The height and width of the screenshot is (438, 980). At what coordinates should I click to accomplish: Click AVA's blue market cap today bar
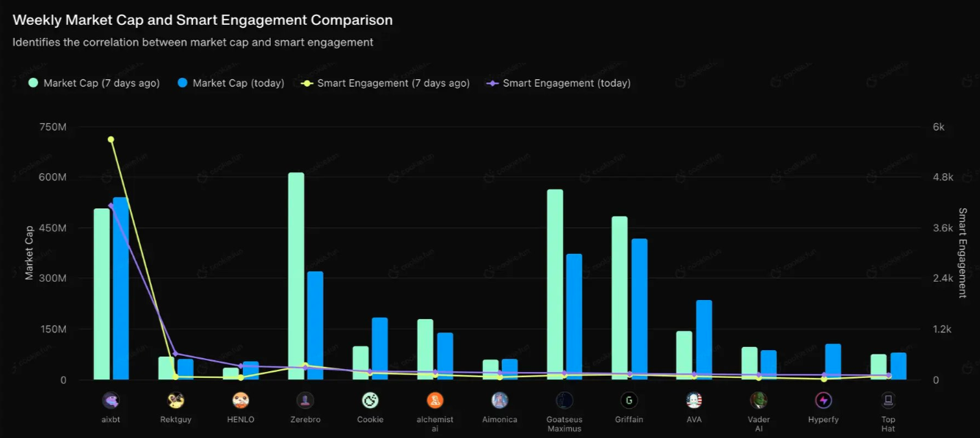pos(704,340)
